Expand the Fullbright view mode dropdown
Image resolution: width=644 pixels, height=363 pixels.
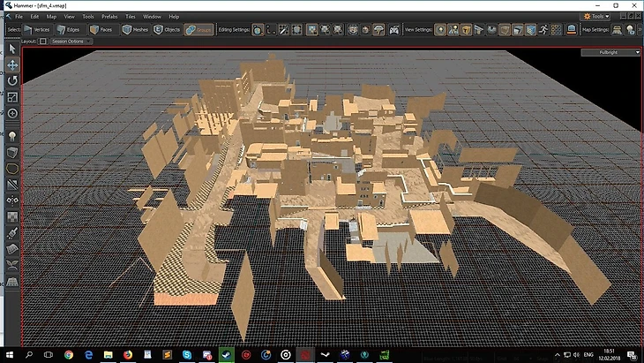coord(609,53)
